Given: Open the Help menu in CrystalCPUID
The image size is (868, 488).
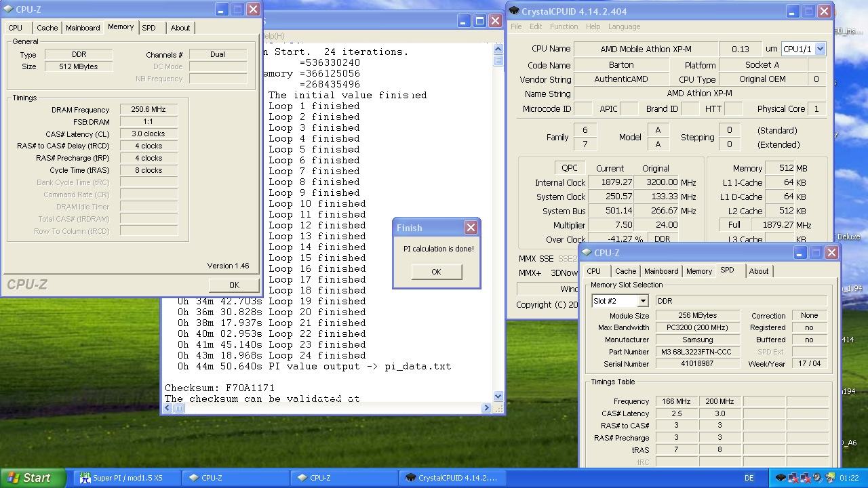Looking at the screenshot, I should pyautogui.click(x=593, y=26).
